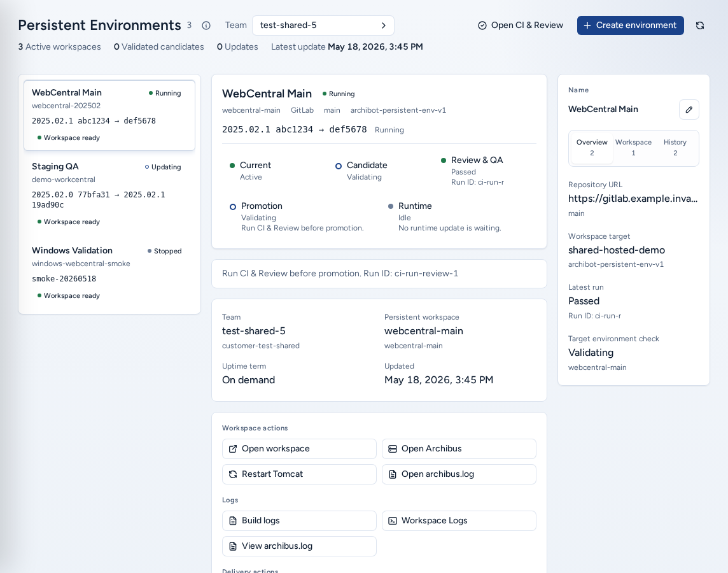The height and width of the screenshot is (573, 728).
Task: Click 'windows-webcentral-smoke' identifier text
Action: click(x=81, y=264)
